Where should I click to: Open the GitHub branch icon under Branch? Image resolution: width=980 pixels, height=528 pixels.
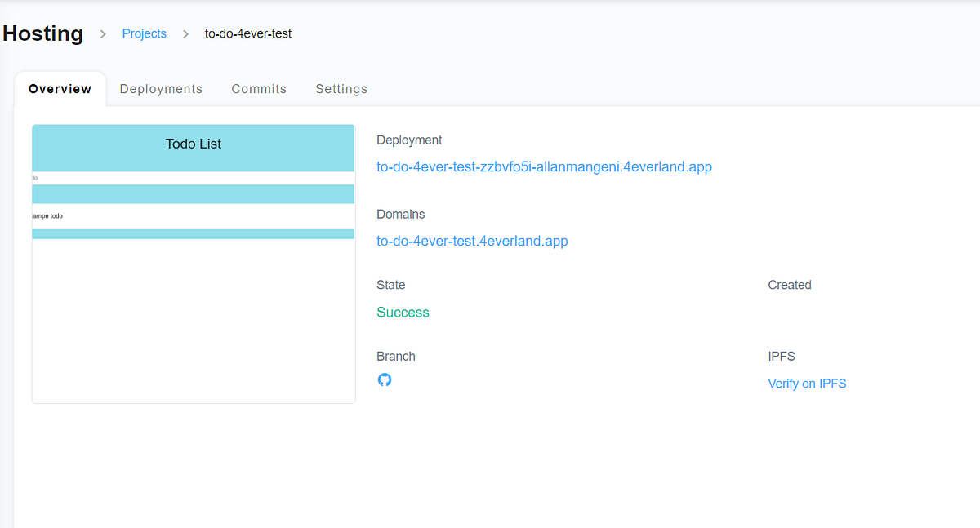tap(385, 379)
